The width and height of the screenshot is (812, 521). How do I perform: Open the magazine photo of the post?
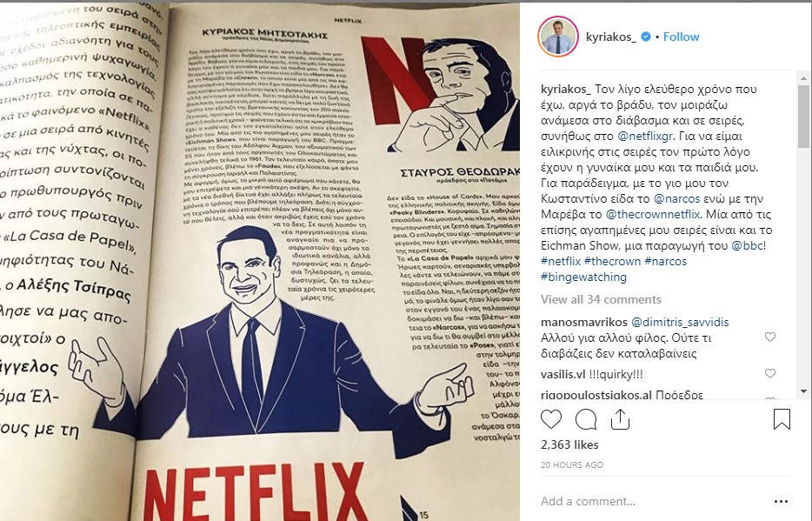[x=260, y=262]
